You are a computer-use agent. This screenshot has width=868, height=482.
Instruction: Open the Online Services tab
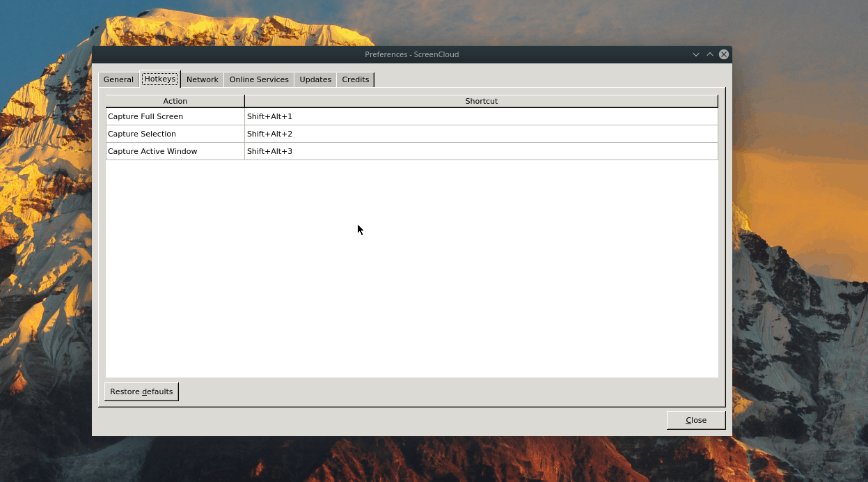(259, 79)
